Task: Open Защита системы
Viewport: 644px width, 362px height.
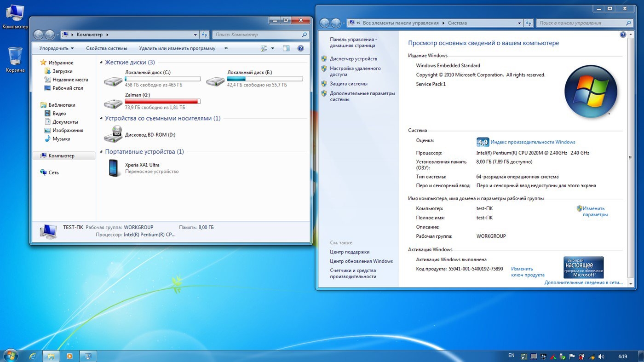Action: (349, 84)
